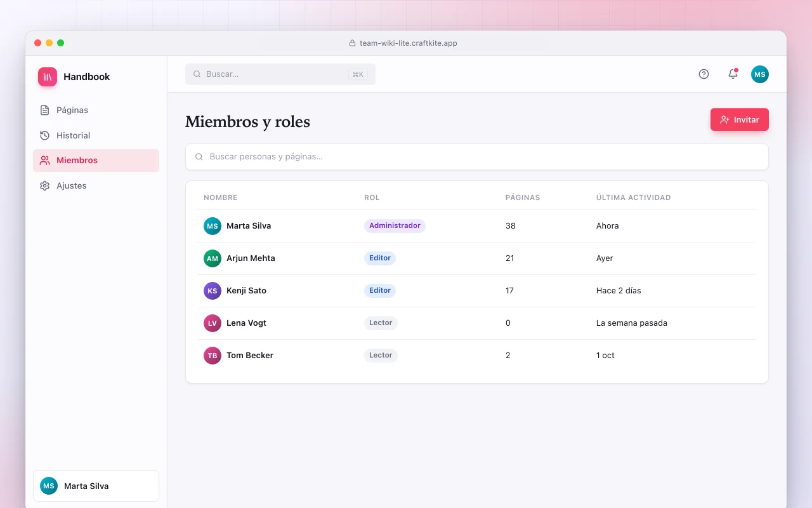Click Kenji Sato's KS avatar
812x508 pixels.
point(213,291)
